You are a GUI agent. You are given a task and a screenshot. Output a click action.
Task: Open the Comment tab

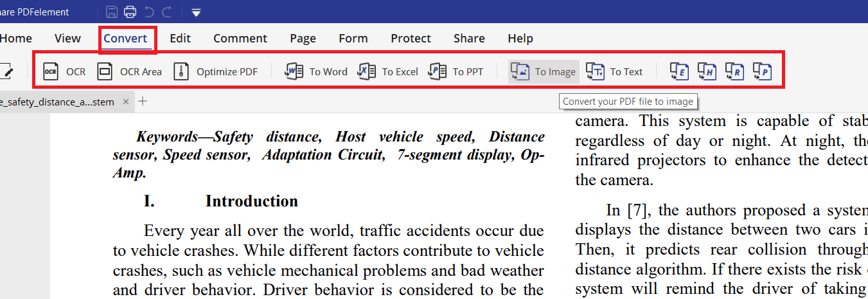click(240, 39)
